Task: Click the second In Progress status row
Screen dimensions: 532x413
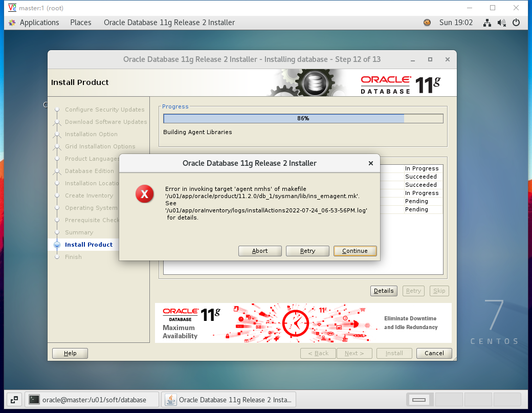Action: pos(422,193)
